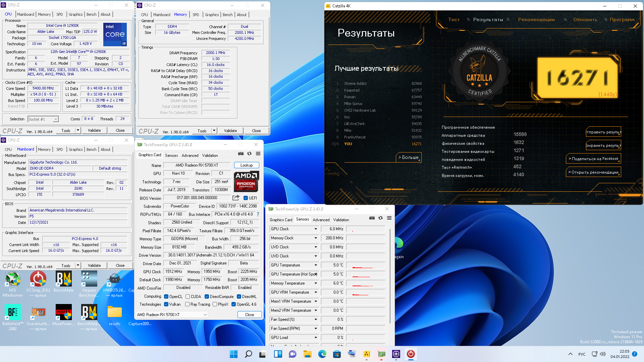The height and width of the screenshot is (362, 644).
Task: Click GPU-Z Sensors vertical scrollbar
Action: tap(390, 277)
